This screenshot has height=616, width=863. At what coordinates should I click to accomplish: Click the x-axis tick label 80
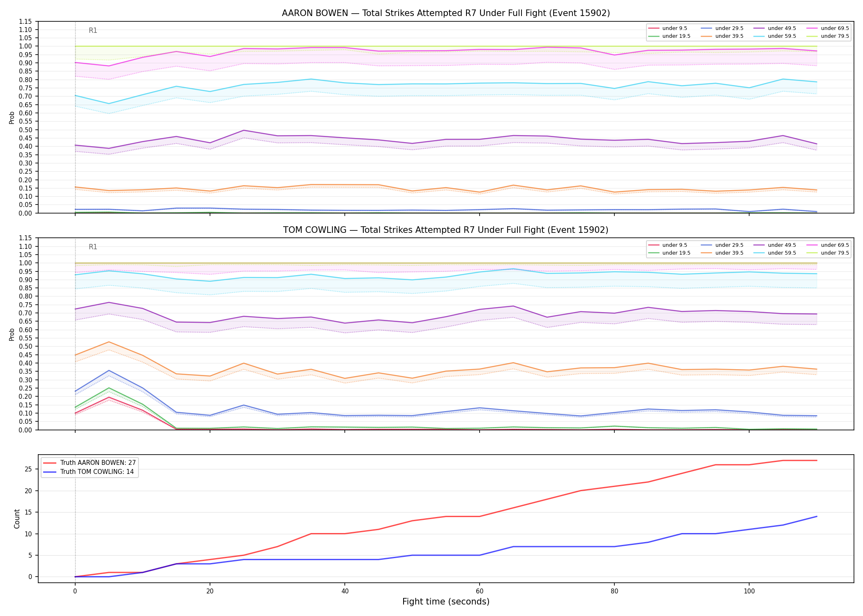(614, 591)
